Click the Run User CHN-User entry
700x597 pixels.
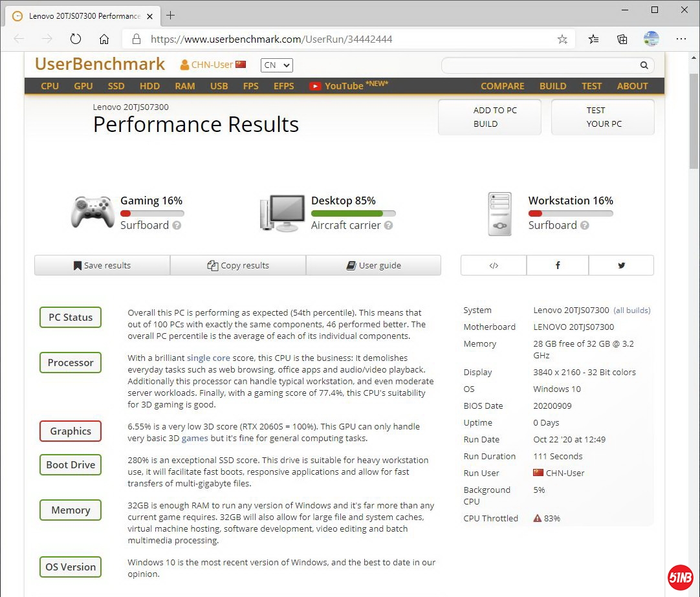coord(559,473)
